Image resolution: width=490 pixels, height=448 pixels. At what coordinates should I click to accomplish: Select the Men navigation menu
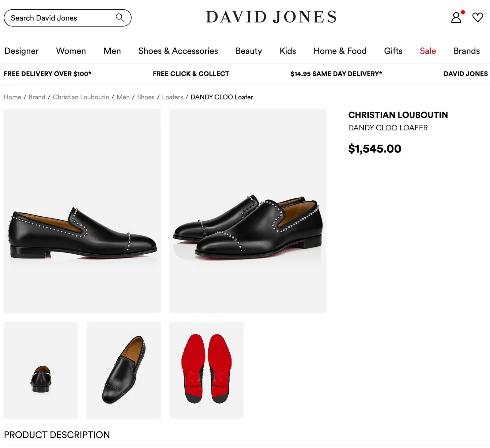[x=112, y=51]
